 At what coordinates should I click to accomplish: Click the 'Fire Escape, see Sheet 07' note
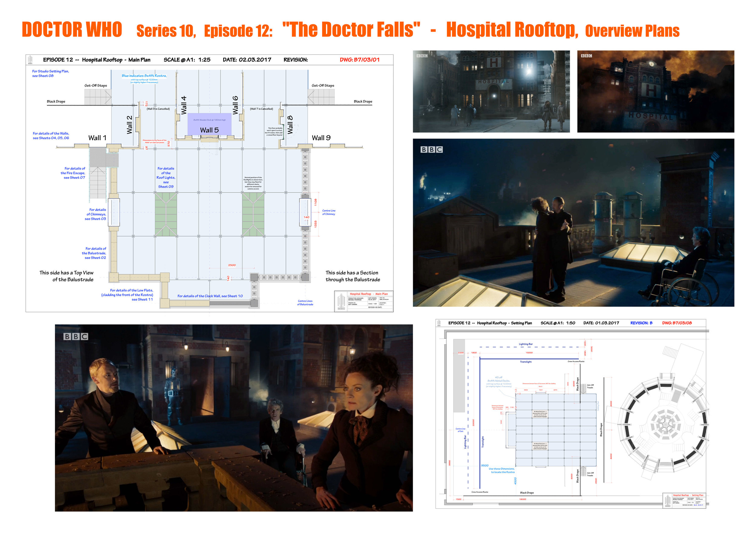point(73,173)
